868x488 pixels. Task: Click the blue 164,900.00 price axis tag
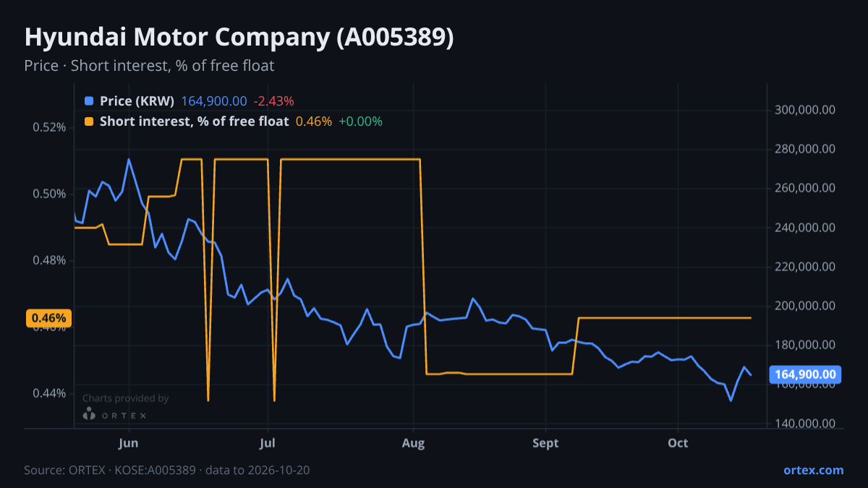806,374
